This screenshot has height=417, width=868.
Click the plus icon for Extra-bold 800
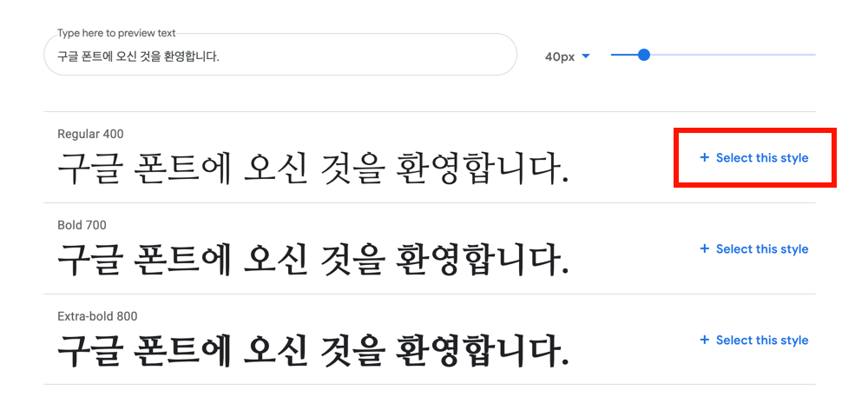click(704, 340)
